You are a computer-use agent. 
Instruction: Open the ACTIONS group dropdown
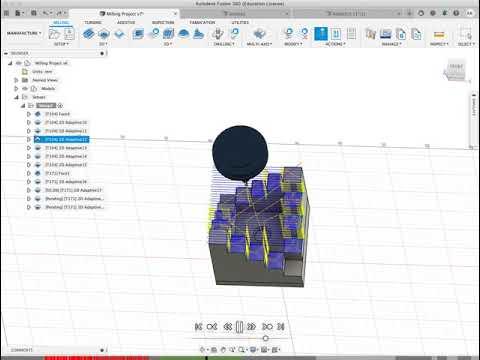(335, 44)
